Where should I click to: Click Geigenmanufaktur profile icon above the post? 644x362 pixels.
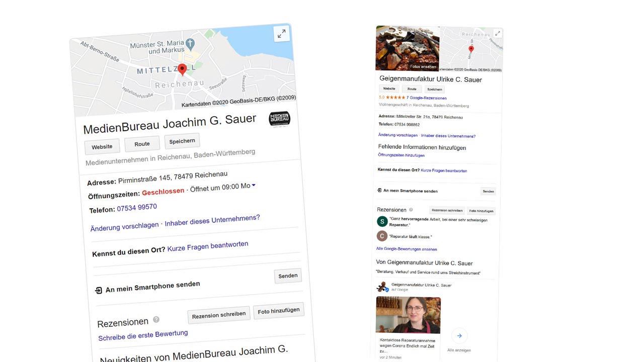tap(382, 287)
